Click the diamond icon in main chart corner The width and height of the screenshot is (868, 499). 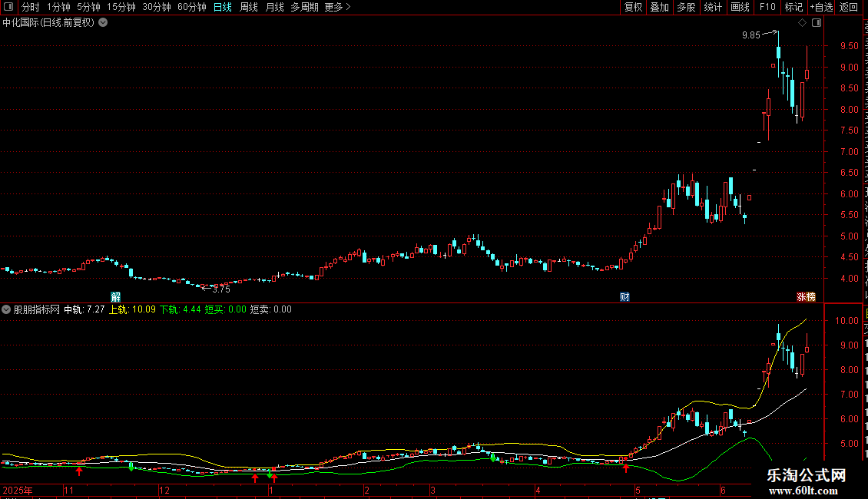(802, 23)
